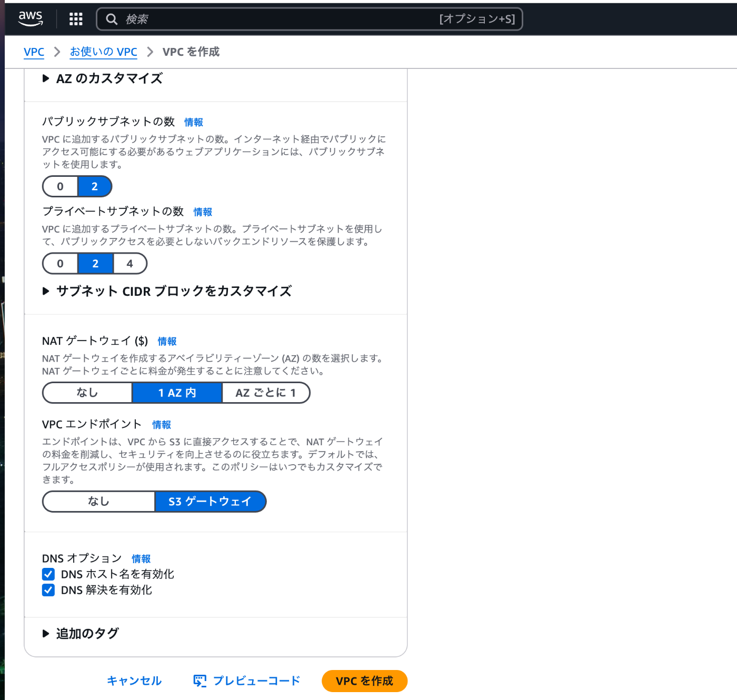Set private subnets count to 0
This screenshot has height=700, width=737.
[x=60, y=264]
